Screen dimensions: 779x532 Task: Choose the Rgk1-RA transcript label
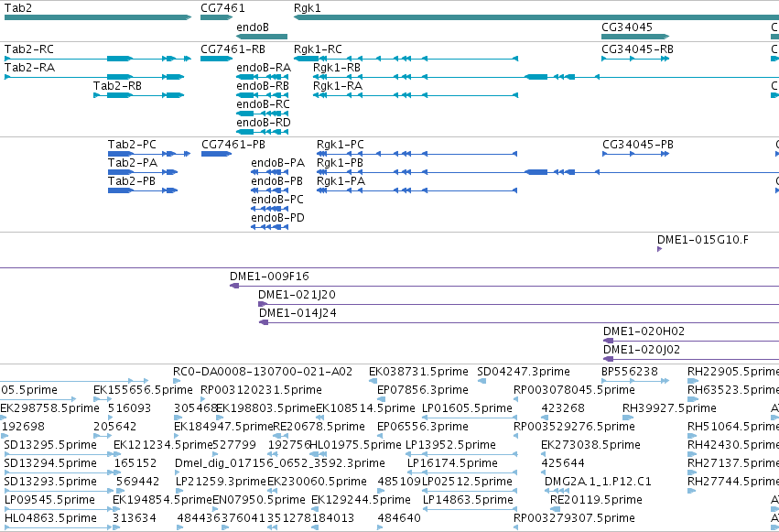338,86
